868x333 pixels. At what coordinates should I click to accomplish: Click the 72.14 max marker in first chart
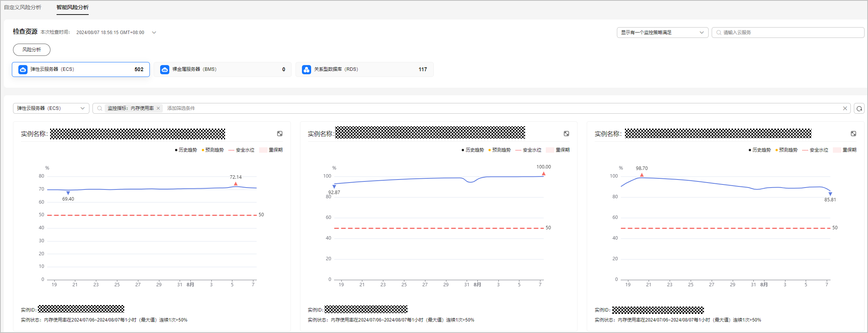(x=236, y=184)
